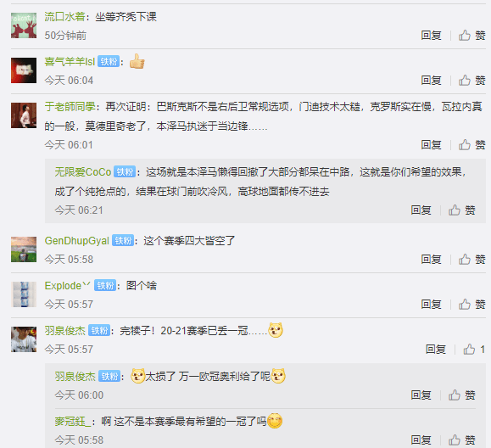Like 流口水着's comment with the thumbs-up icon
Image resolution: width=491 pixels, height=448 pixels.
point(471,36)
